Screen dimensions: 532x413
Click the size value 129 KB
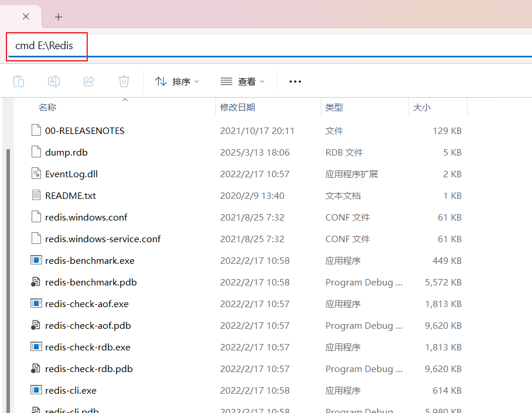[x=447, y=131]
